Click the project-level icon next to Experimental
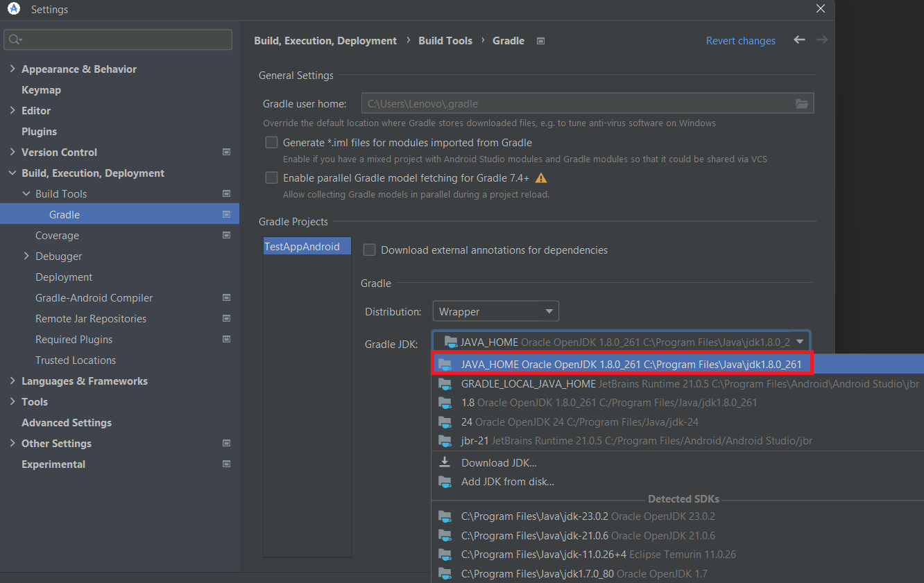 (x=226, y=464)
